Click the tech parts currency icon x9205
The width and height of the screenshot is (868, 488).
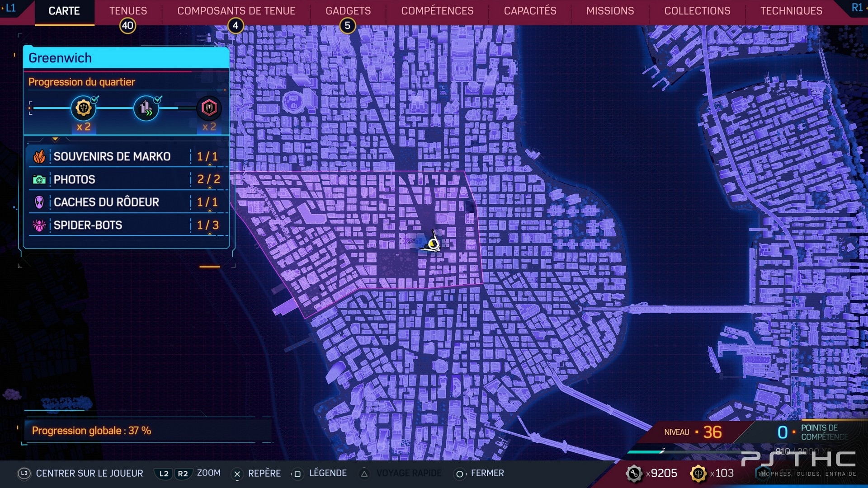[x=634, y=474]
